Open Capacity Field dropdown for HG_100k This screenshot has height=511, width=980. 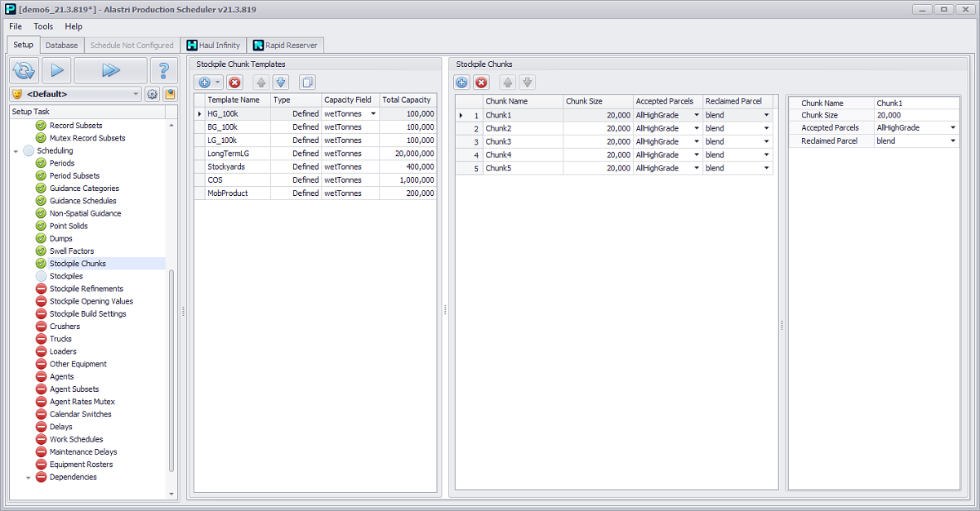pyautogui.click(x=373, y=114)
